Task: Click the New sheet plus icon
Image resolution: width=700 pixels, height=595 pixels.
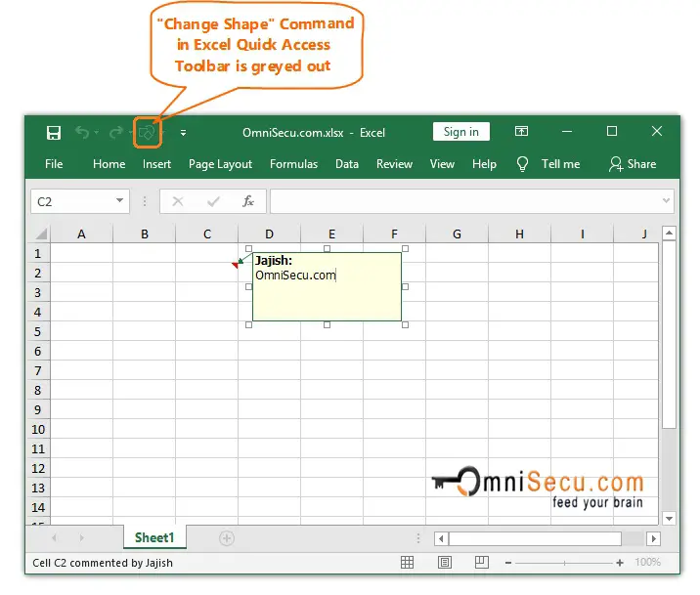Action: pyautogui.click(x=227, y=538)
